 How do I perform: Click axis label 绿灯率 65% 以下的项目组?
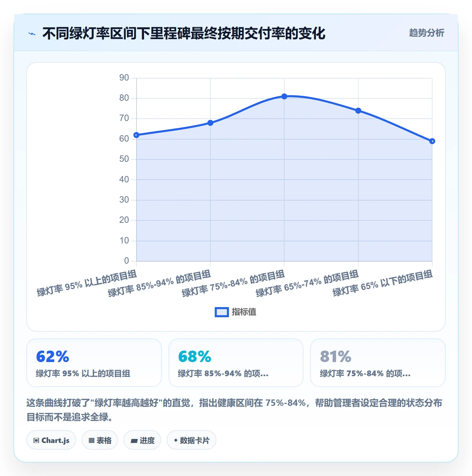[382, 283]
